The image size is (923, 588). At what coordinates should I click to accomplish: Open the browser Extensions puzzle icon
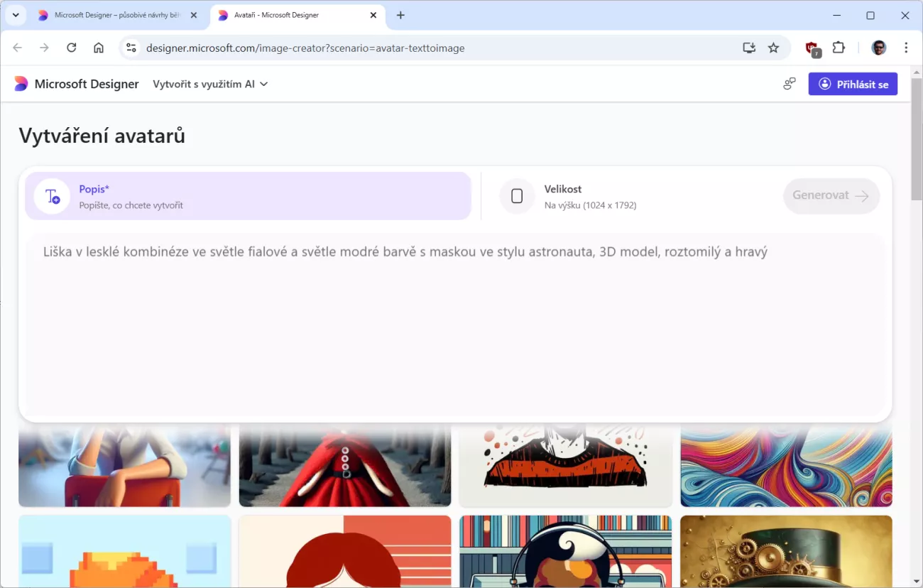pos(839,48)
